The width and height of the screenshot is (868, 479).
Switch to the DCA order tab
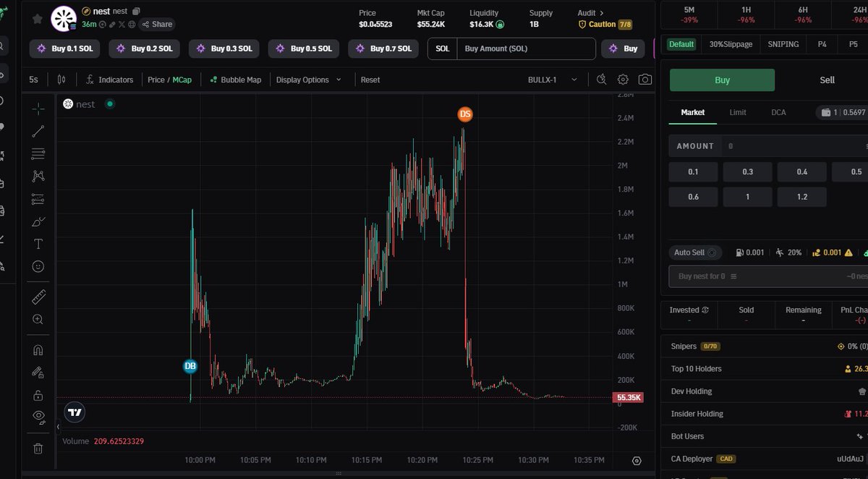click(778, 112)
